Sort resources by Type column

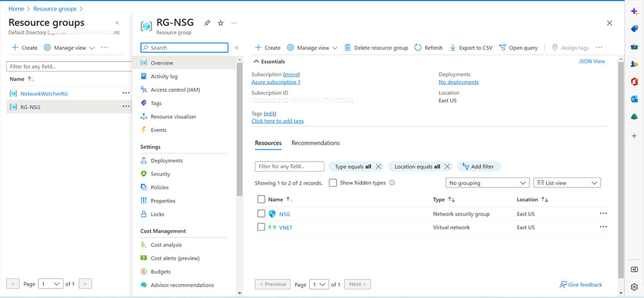[x=443, y=199]
